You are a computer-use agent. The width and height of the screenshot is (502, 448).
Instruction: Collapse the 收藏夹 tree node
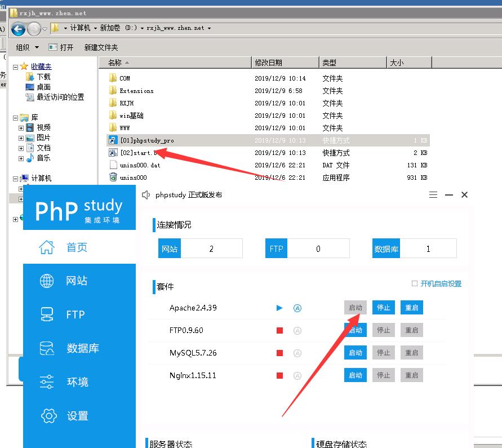pos(16,67)
